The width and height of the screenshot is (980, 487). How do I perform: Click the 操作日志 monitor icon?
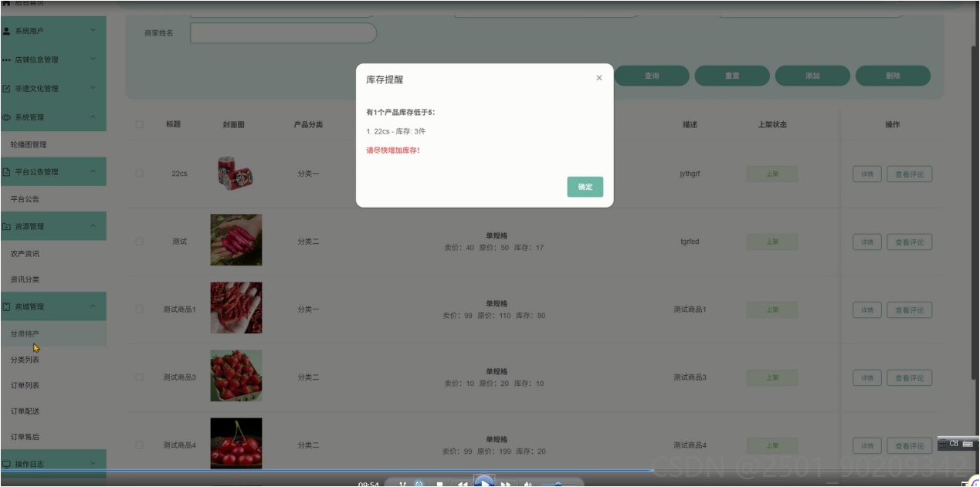tap(7, 464)
